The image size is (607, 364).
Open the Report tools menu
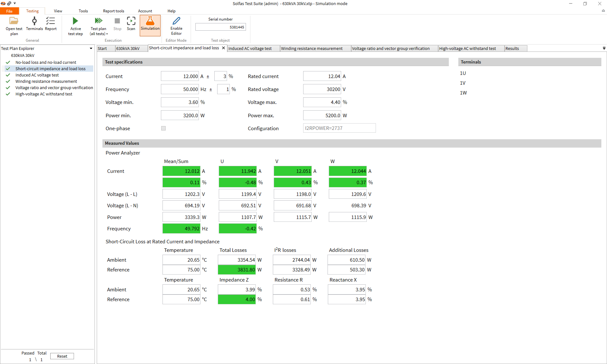pyautogui.click(x=113, y=11)
